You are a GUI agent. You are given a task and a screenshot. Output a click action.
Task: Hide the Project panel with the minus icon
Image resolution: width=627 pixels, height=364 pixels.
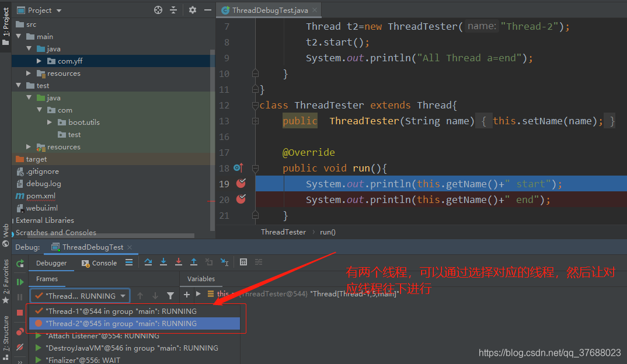(x=207, y=10)
